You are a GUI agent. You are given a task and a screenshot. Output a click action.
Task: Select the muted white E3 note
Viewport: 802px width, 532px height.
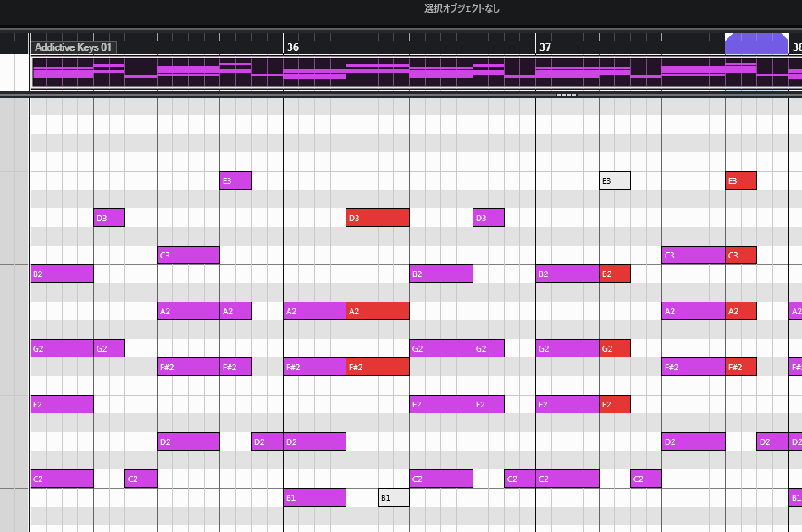pyautogui.click(x=615, y=180)
